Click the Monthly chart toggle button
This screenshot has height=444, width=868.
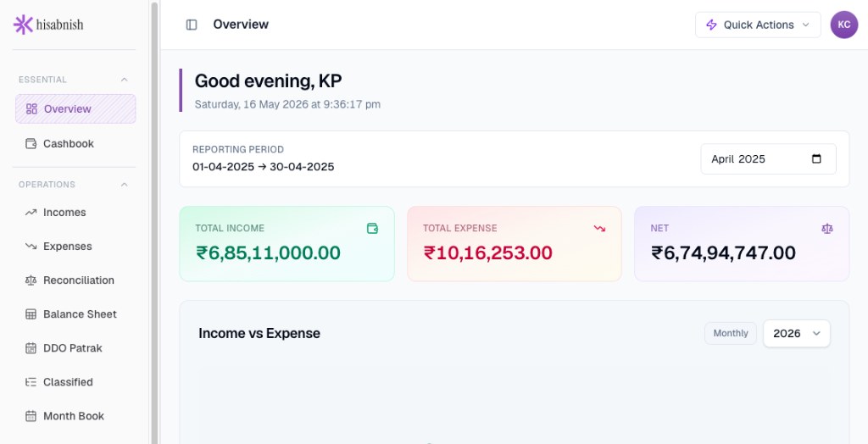730,333
